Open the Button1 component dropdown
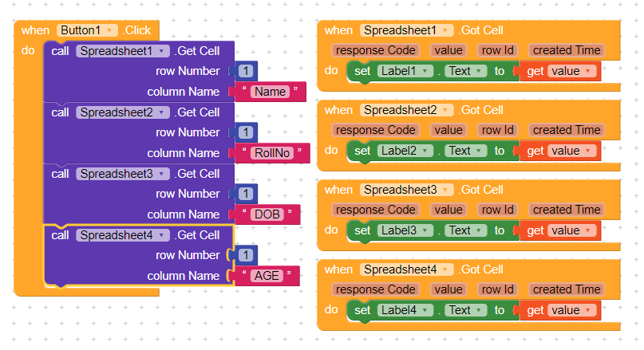 88,30
